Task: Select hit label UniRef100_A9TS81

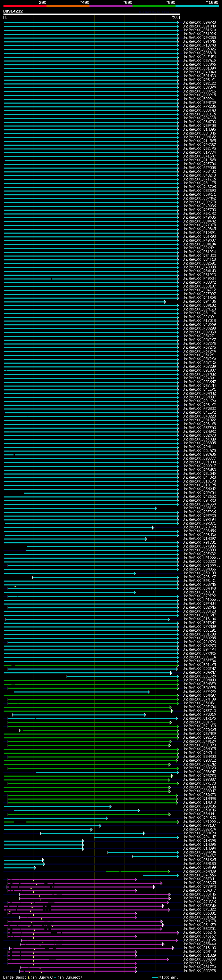Action: 199,543
